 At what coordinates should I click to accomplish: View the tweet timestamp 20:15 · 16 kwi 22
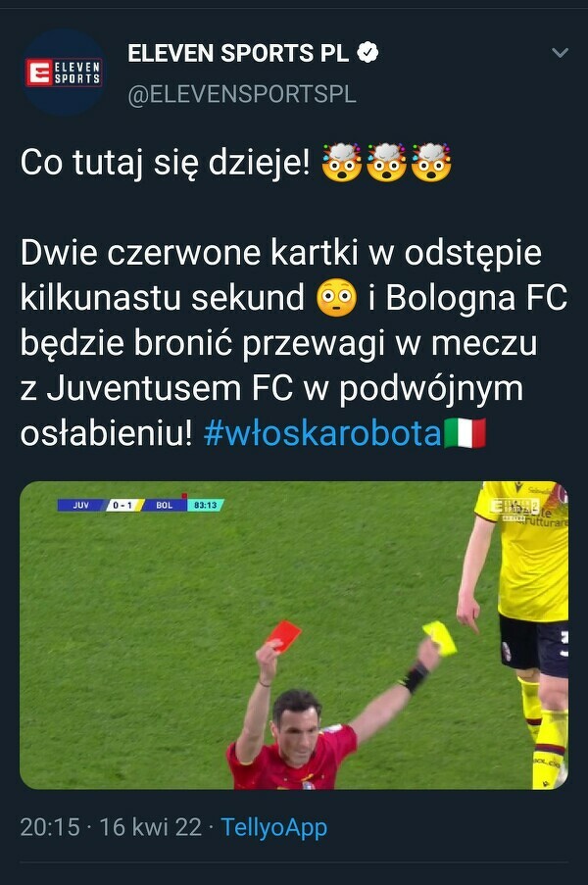click(x=111, y=827)
